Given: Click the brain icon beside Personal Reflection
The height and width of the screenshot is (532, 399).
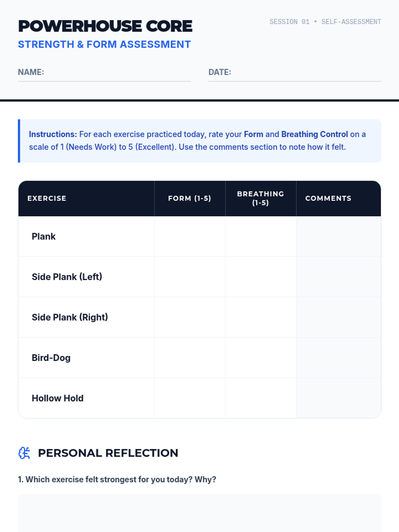Looking at the screenshot, I should click(24, 453).
